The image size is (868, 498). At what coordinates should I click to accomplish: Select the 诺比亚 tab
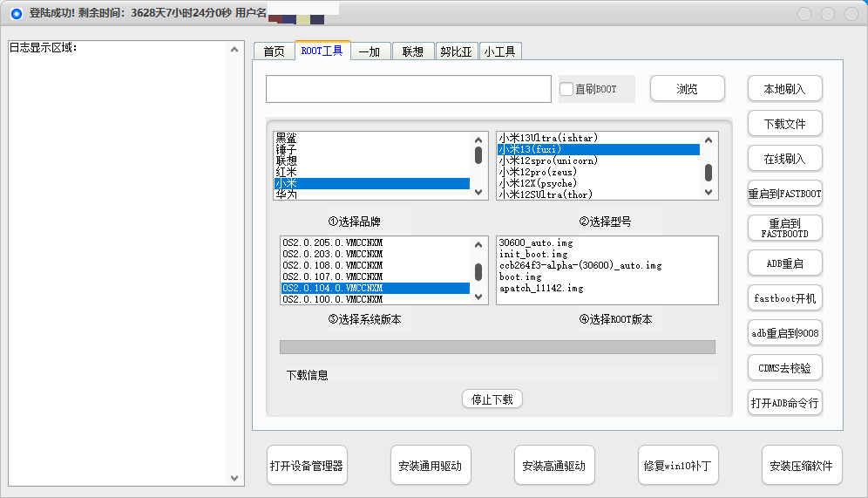pyautogui.click(x=456, y=51)
